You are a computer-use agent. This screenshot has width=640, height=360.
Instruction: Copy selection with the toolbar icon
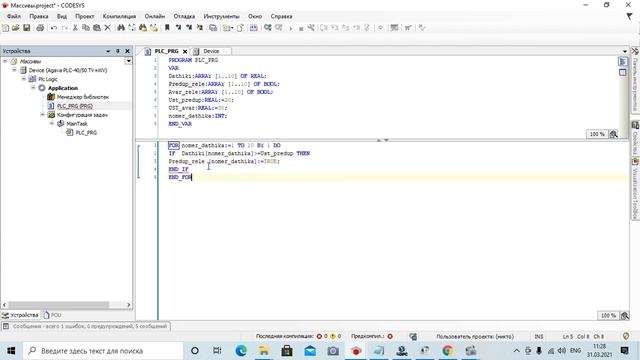click(86, 28)
